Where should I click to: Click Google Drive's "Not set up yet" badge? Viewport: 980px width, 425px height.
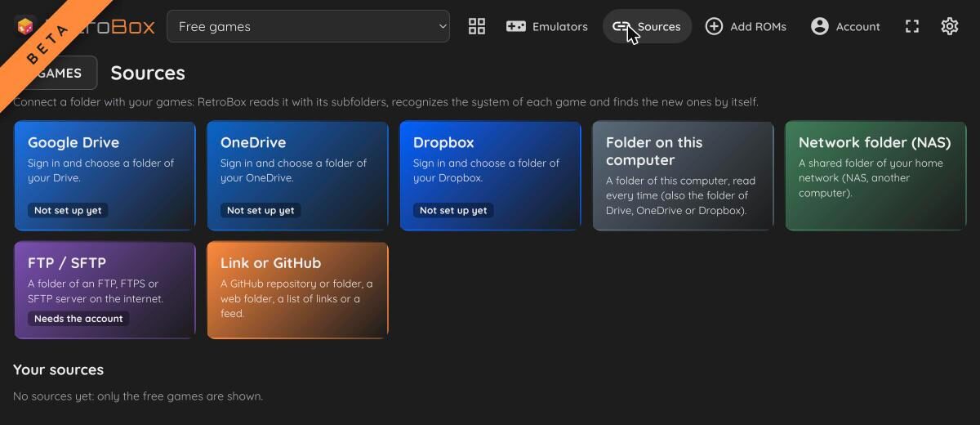pos(68,210)
